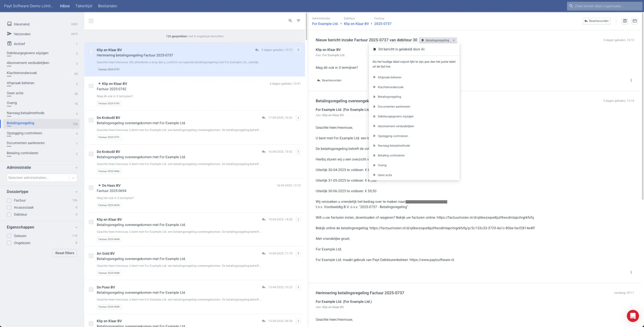Collapse the Dossiertype filter section
Image resolution: width=644 pixels, height=327 pixels.
click(x=76, y=192)
